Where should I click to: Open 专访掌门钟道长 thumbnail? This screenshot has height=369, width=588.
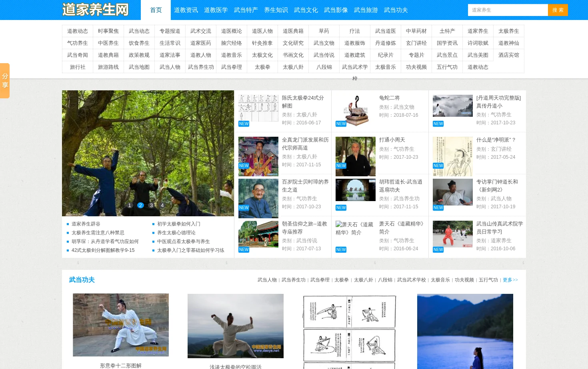click(x=453, y=192)
